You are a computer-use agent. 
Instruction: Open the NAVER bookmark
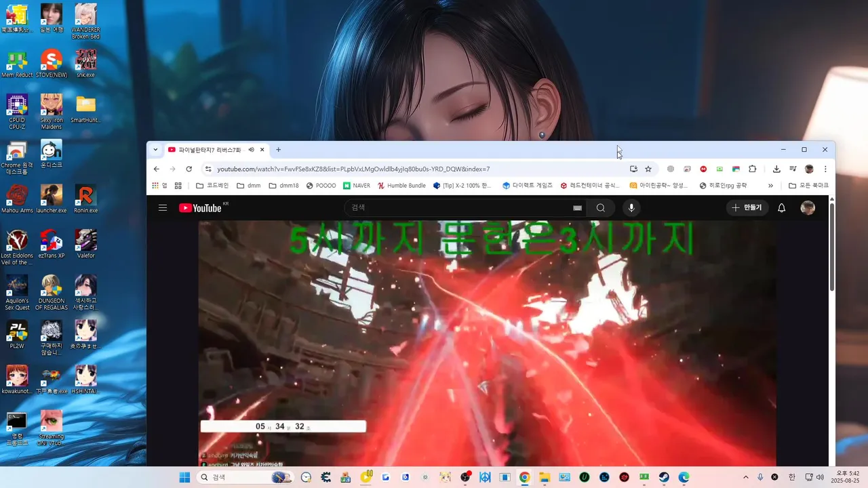point(357,185)
